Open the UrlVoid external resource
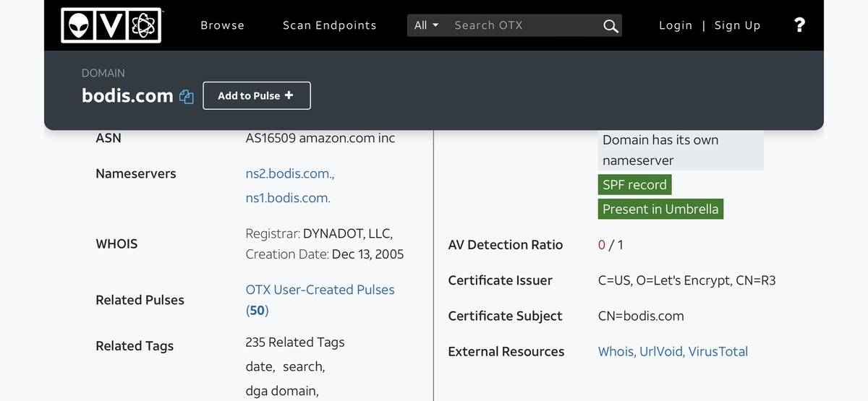 661,352
